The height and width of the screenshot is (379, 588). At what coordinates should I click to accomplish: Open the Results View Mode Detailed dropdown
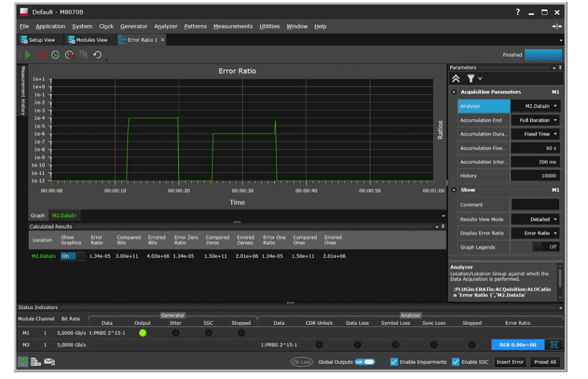[x=536, y=219]
